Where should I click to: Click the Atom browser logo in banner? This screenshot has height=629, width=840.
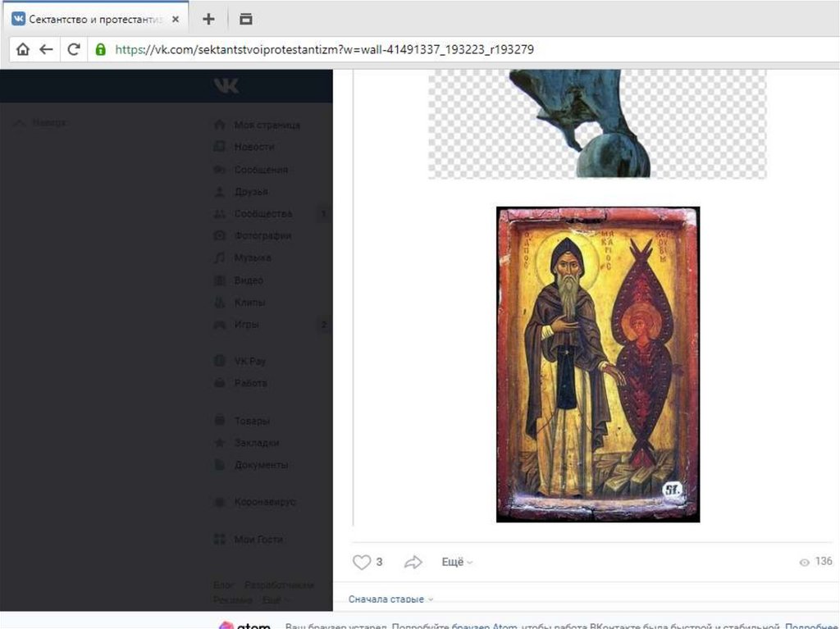244,625
